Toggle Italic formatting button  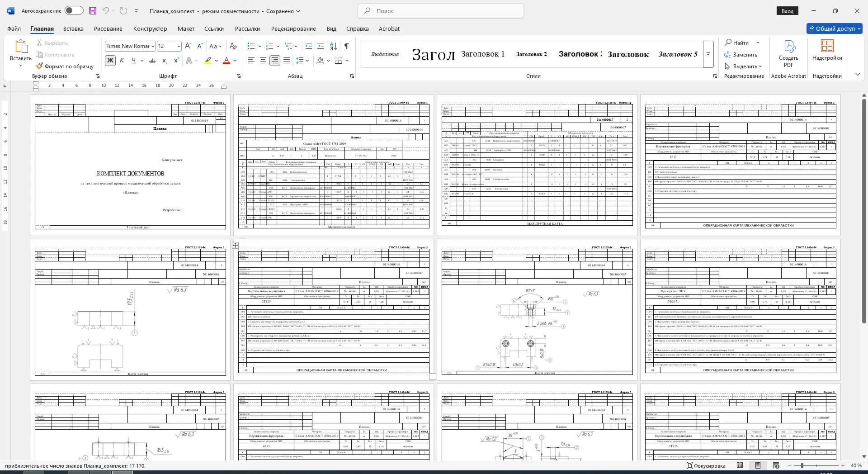coord(122,61)
